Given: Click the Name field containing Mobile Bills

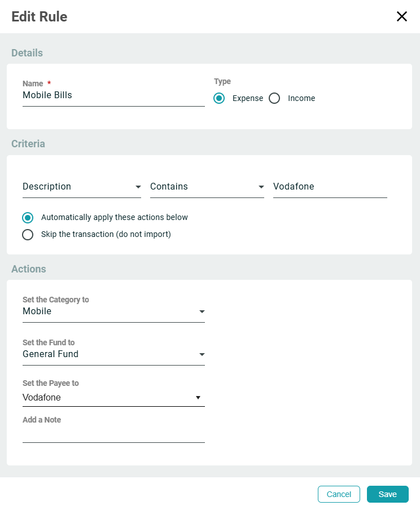Looking at the screenshot, I should point(113,95).
